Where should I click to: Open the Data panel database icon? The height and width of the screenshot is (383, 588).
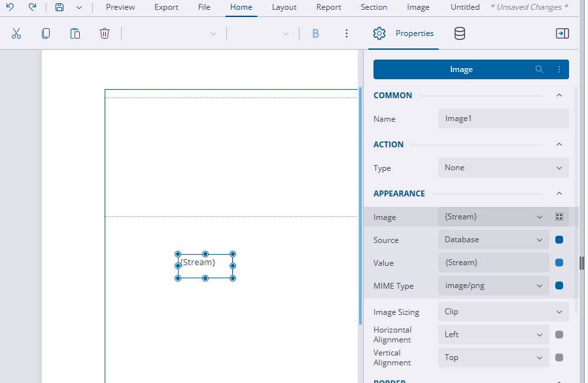pos(460,33)
